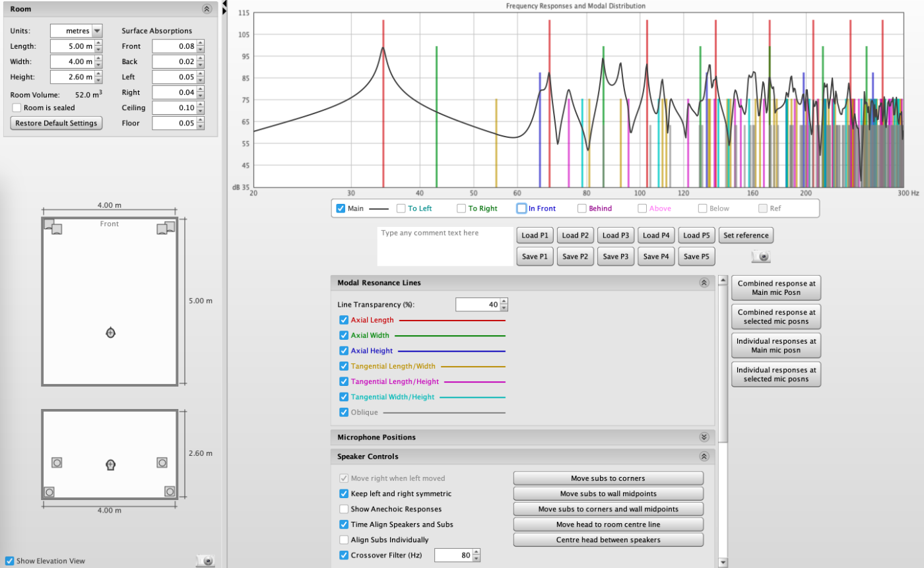Click the graph capture camera icon
924x568 pixels.
pos(761,257)
